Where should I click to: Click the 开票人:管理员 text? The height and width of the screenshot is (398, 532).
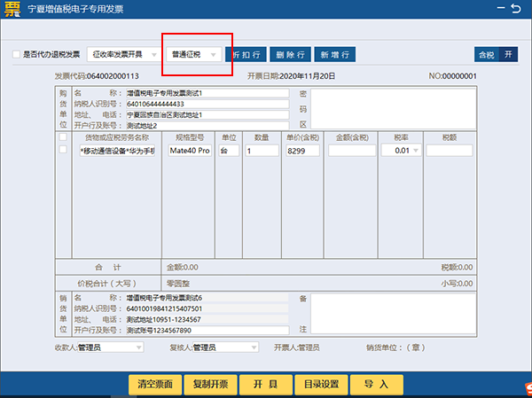(x=297, y=347)
